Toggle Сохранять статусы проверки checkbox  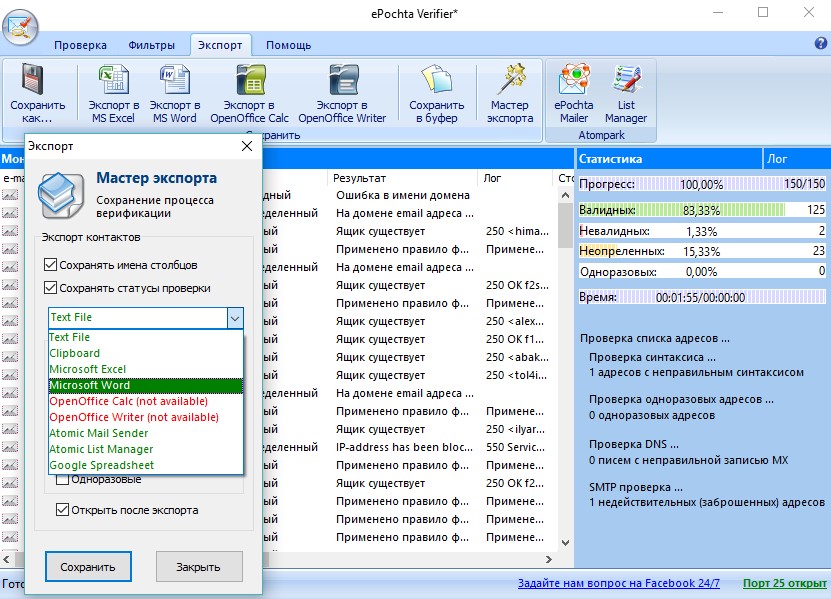click(50, 288)
